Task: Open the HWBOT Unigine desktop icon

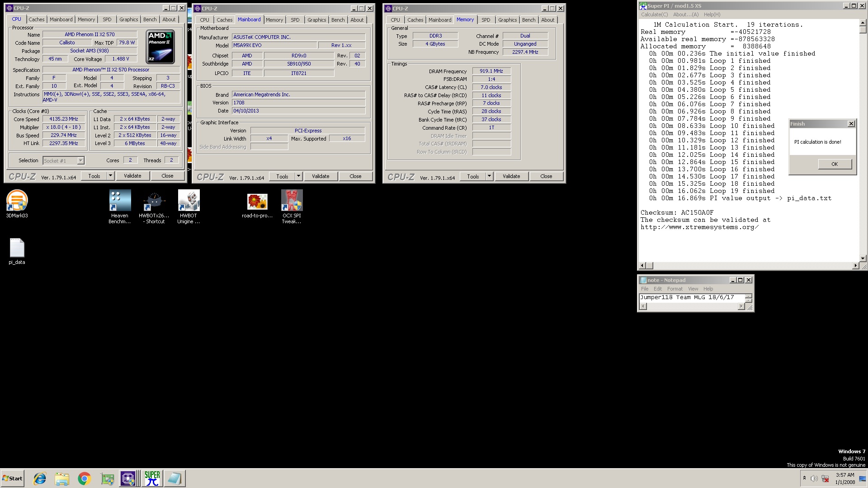Action: (189, 206)
